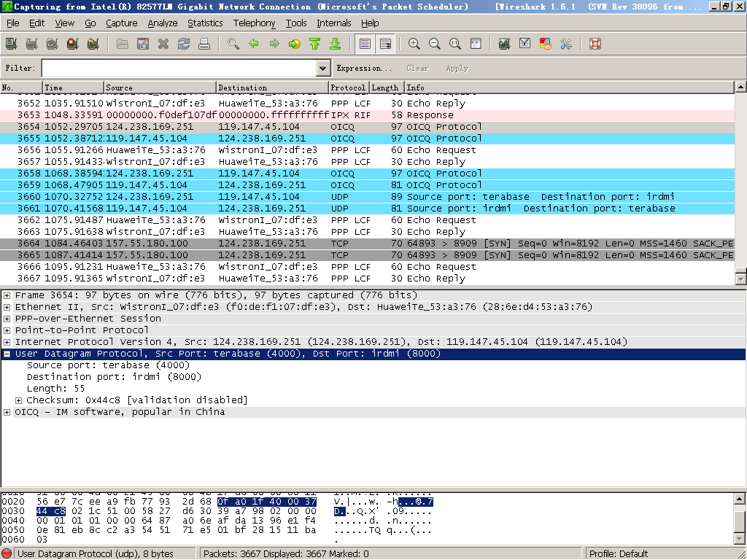Zoom out the packet text
This screenshot has width=747, height=560.
[435, 44]
